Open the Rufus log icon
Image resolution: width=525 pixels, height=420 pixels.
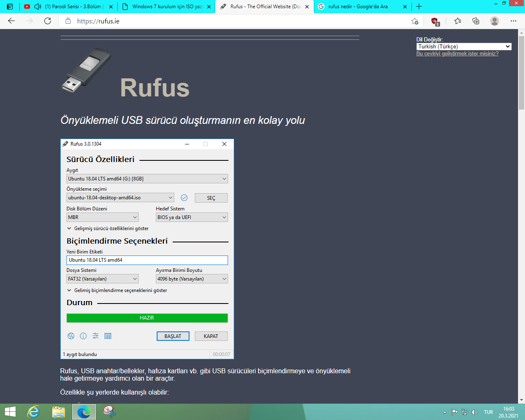(108, 336)
